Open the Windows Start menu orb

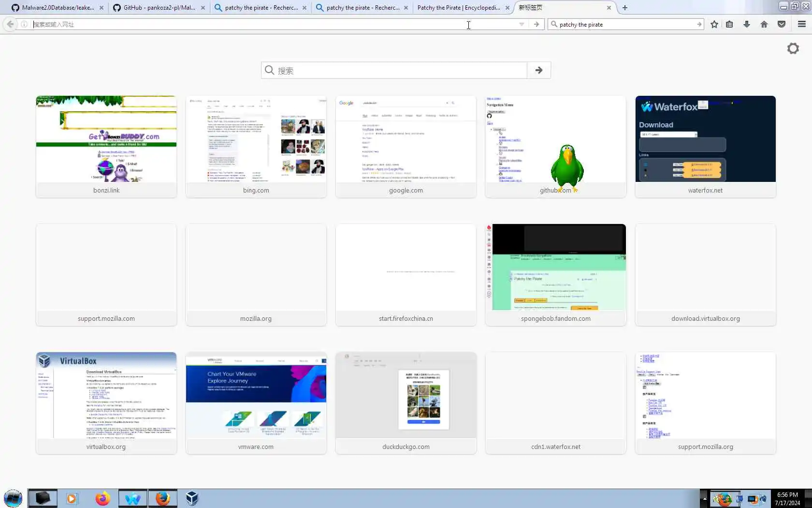tap(13, 498)
